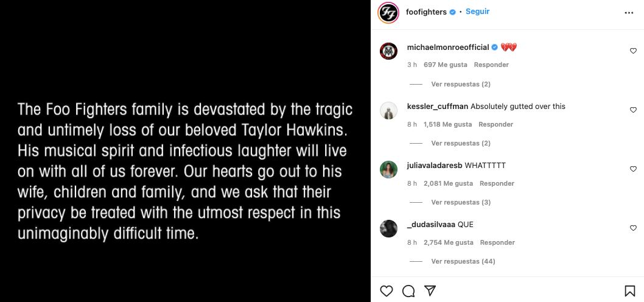This screenshot has height=302, width=644.
Task: Show the 2 replies under kessler_cuffman
Action: click(x=461, y=143)
